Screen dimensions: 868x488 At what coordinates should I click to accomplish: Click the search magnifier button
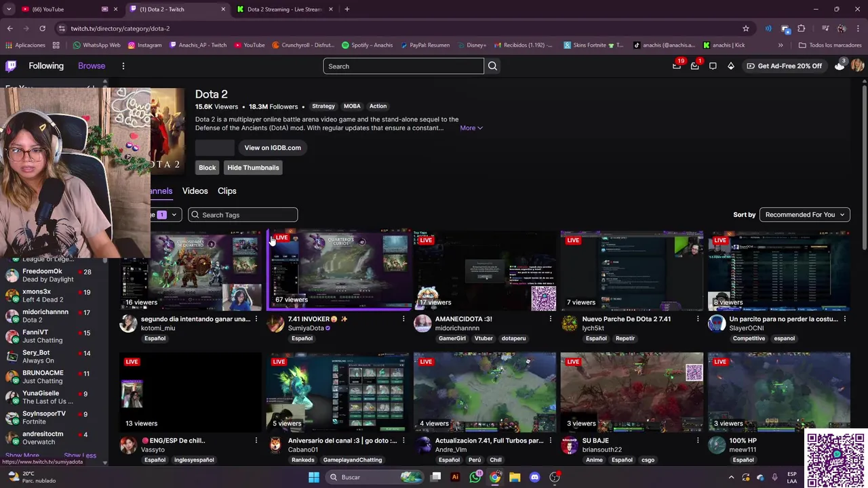point(493,66)
